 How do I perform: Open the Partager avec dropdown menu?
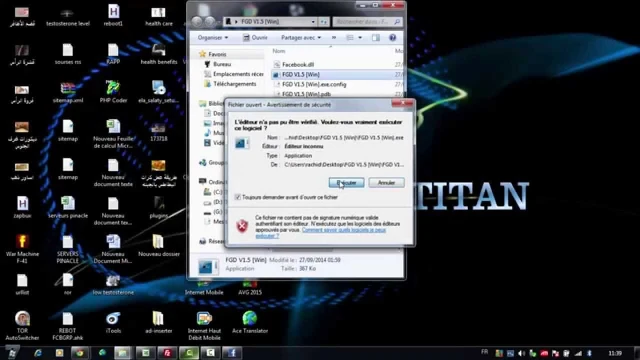(x=301, y=38)
